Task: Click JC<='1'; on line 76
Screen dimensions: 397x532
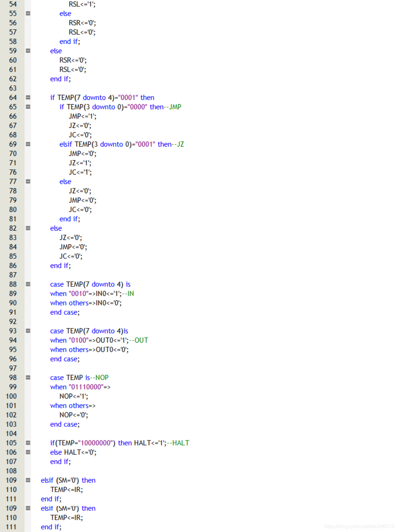Action: point(80,172)
